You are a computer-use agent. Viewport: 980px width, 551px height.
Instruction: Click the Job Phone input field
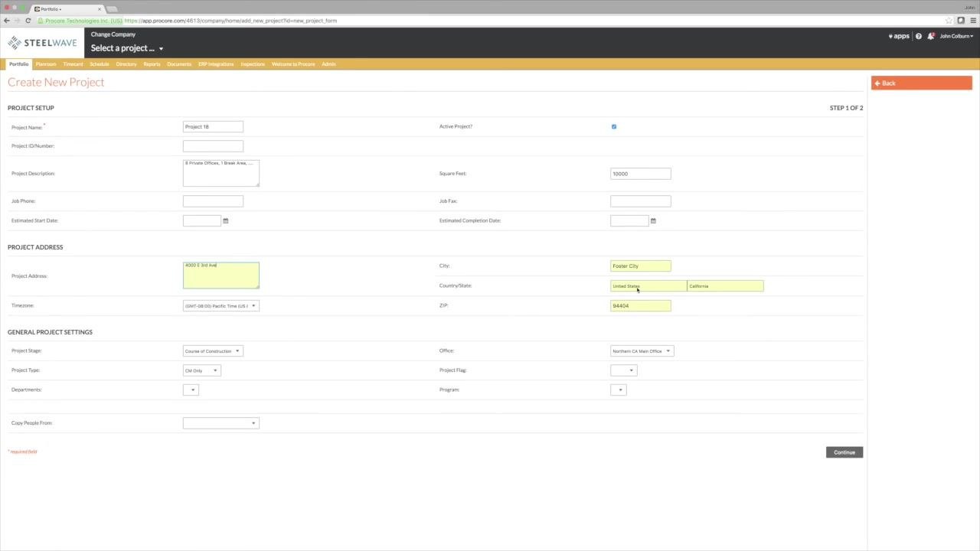coord(213,201)
